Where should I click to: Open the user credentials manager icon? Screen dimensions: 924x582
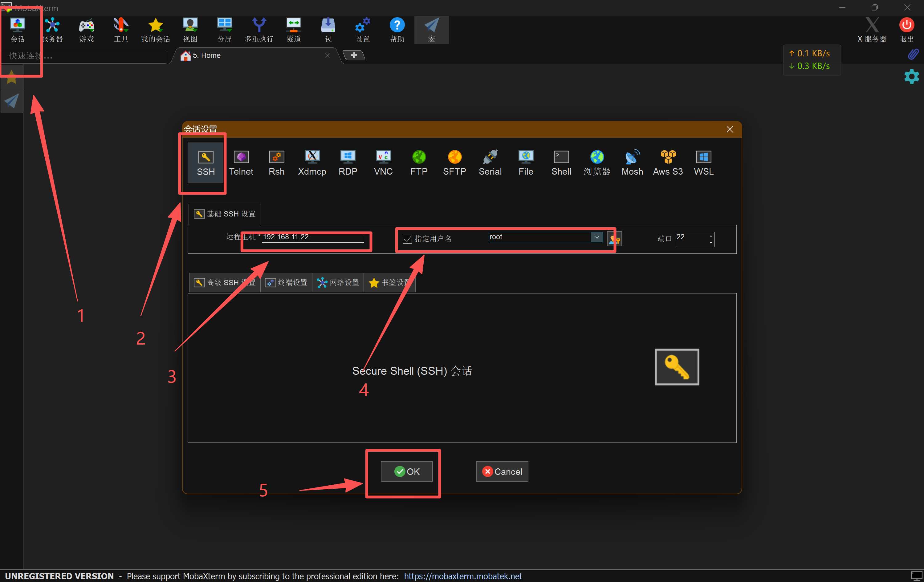click(x=614, y=239)
